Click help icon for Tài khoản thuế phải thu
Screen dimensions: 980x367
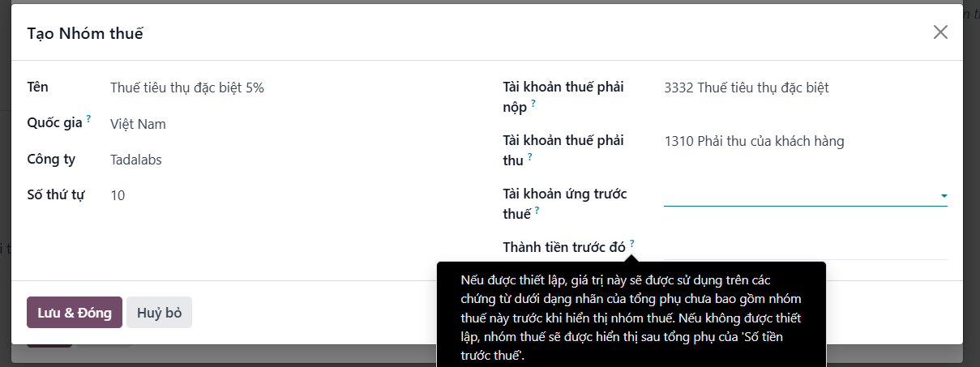point(529,156)
